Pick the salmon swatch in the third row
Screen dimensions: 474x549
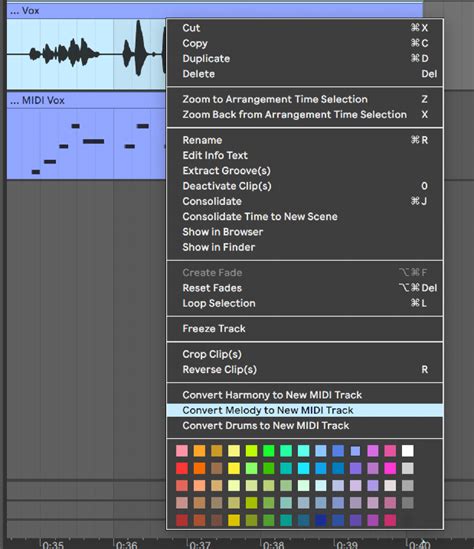click(x=182, y=486)
